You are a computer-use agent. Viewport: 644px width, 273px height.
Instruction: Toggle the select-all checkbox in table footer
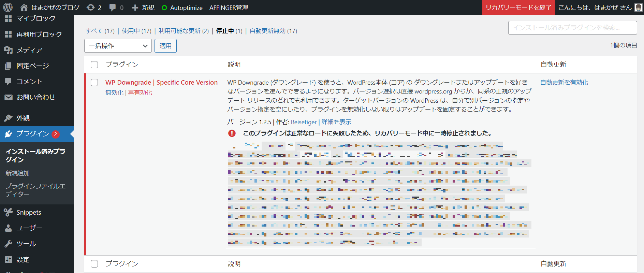pos(94,264)
